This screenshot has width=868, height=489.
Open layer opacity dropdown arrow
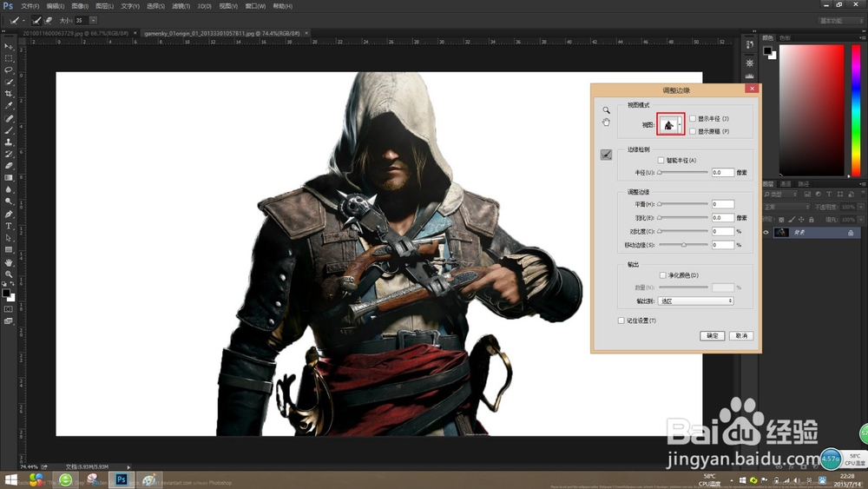click(860, 207)
